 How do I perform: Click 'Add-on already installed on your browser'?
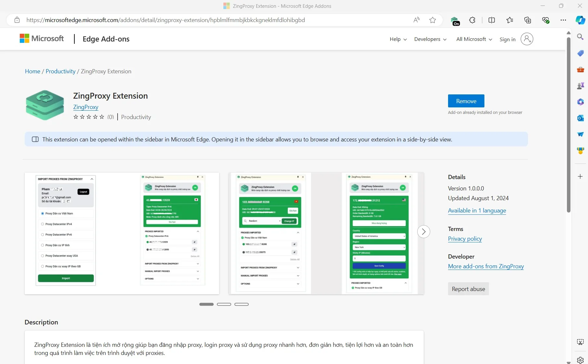[485, 113]
